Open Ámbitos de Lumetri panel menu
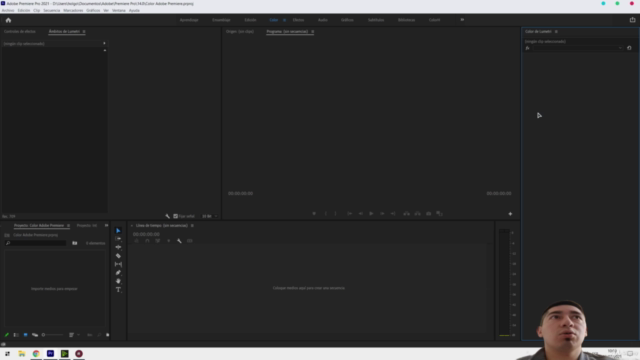 tap(84, 32)
